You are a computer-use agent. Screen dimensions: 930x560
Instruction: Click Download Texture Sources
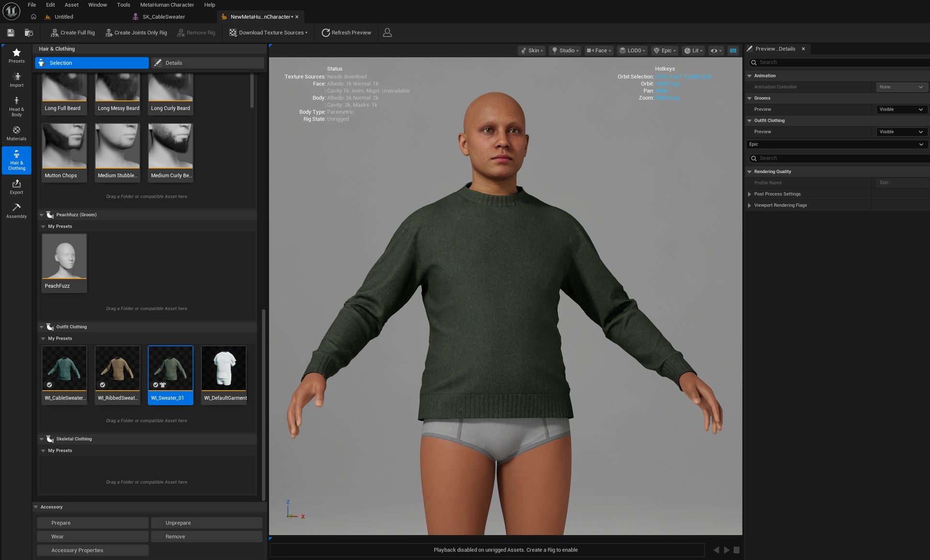pyautogui.click(x=268, y=32)
